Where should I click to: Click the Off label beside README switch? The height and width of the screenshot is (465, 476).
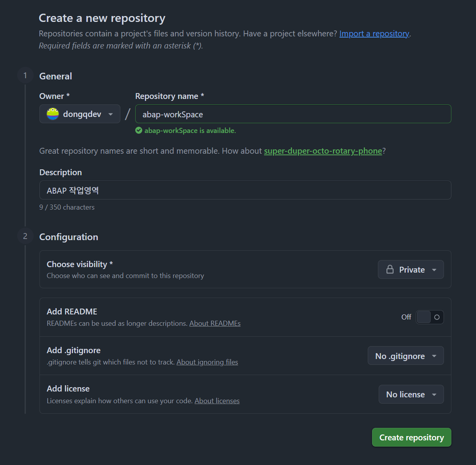click(406, 317)
